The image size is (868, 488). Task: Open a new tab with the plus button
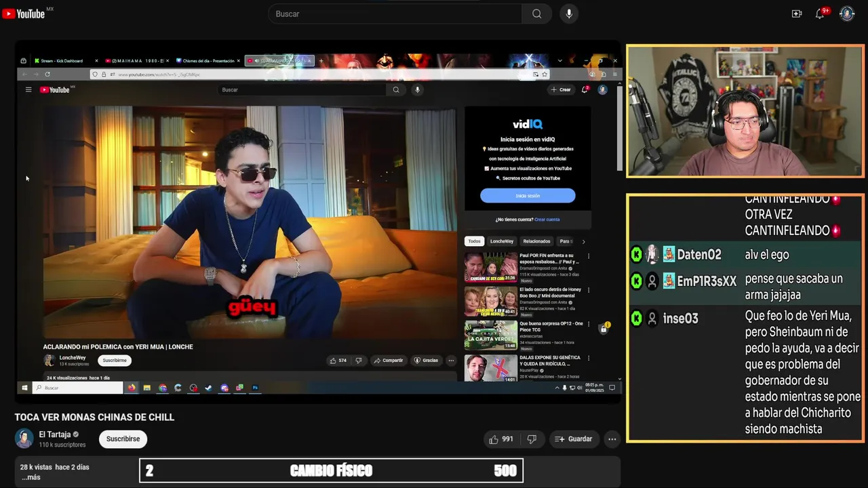(x=321, y=61)
